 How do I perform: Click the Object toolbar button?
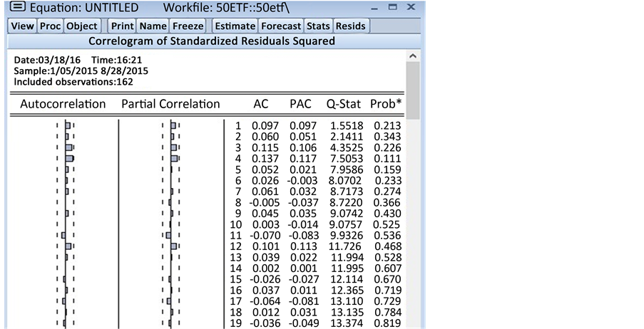pyautogui.click(x=81, y=26)
